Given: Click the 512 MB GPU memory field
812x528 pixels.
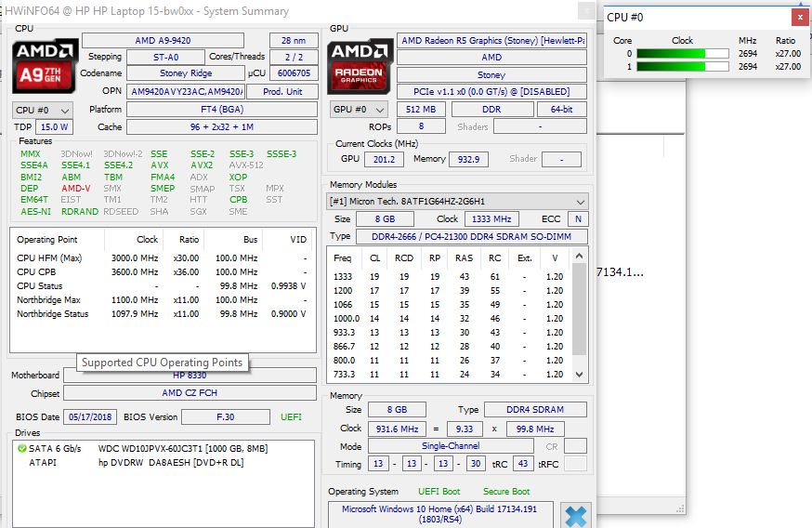Looking at the screenshot, I should pyautogui.click(x=421, y=110).
